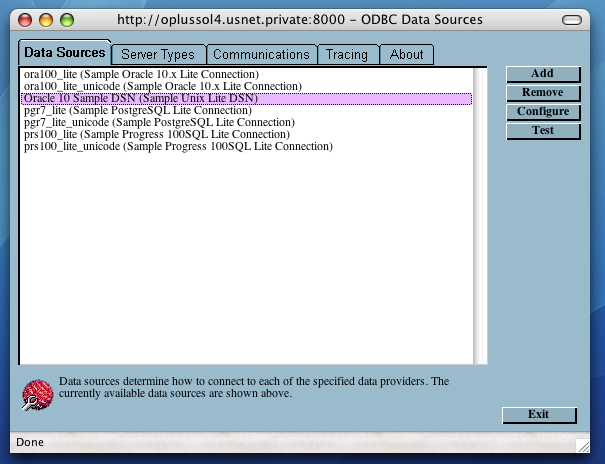
Task: Click the data sources globe icon
Action: point(37,395)
